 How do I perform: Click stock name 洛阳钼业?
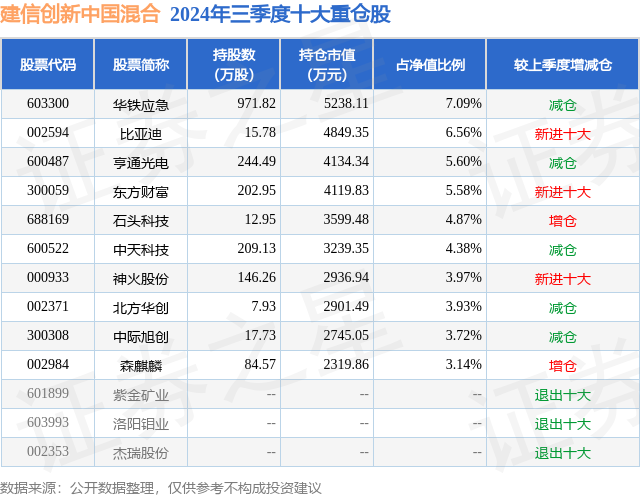coord(141,424)
